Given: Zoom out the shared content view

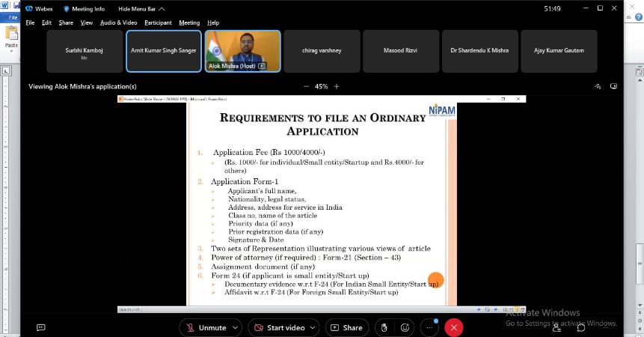Looking at the screenshot, I should (306, 86).
